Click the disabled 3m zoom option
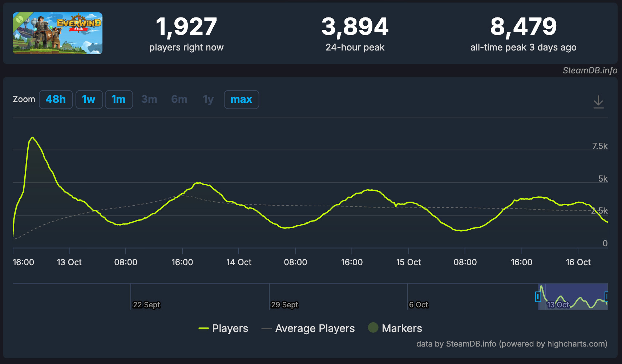The image size is (622, 364). pyautogui.click(x=149, y=99)
